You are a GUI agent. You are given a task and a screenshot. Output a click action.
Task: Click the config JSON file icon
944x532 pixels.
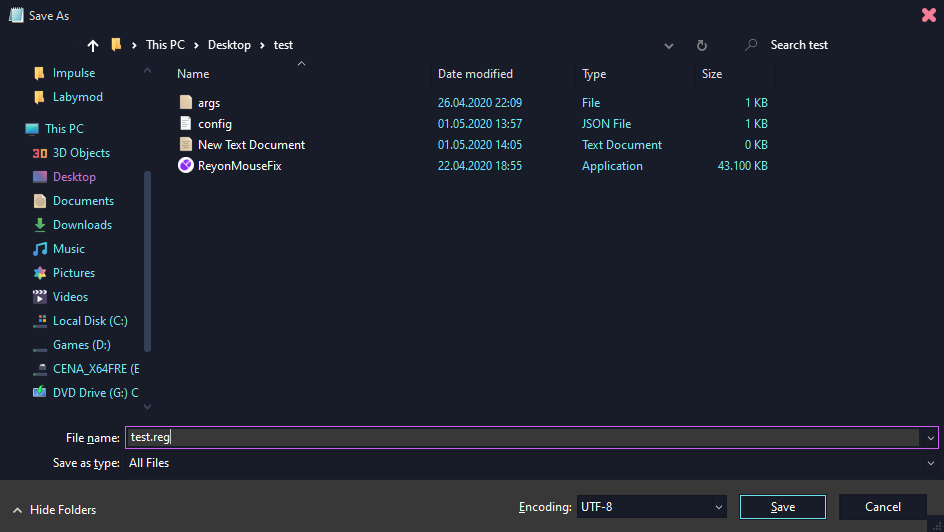point(186,123)
